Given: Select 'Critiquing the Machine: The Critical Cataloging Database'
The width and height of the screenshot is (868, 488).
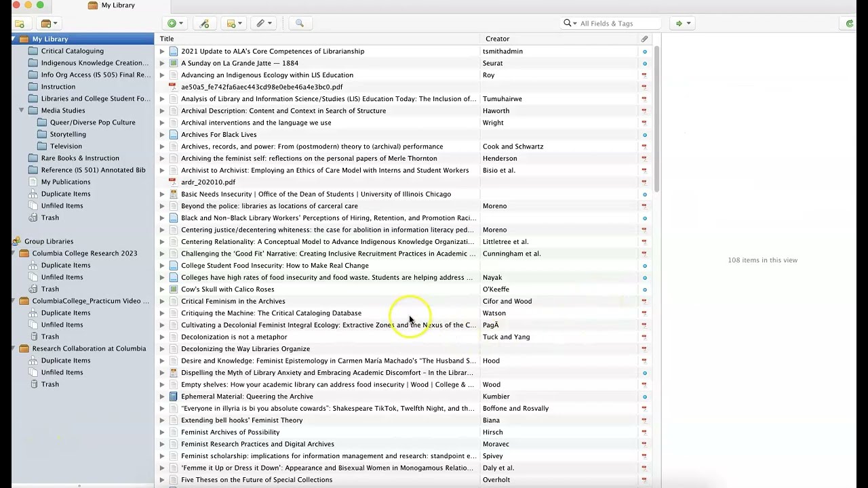Looking at the screenshot, I should [x=271, y=313].
